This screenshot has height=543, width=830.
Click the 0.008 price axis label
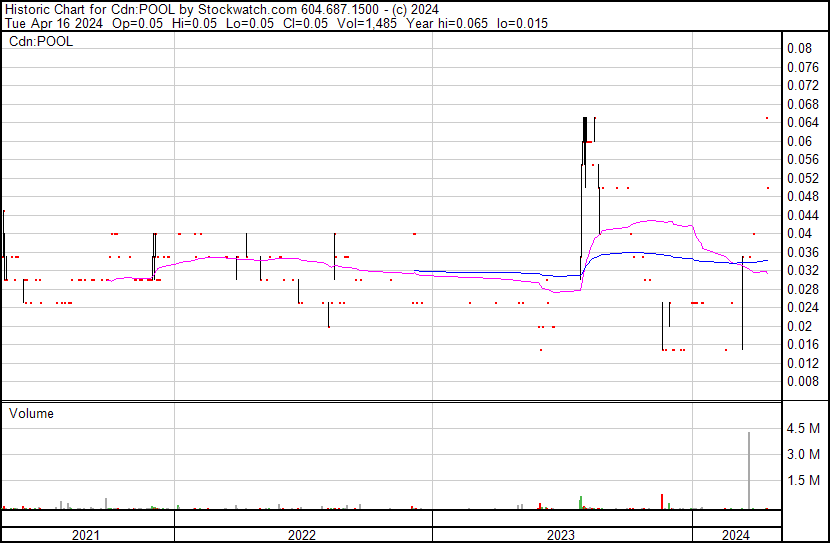click(x=802, y=382)
